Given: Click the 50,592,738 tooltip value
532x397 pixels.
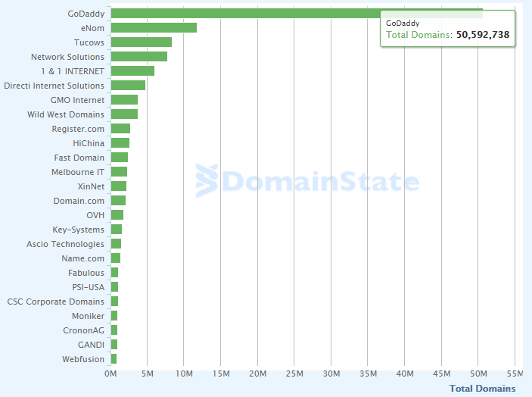Looking at the screenshot, I should [483, 35].
